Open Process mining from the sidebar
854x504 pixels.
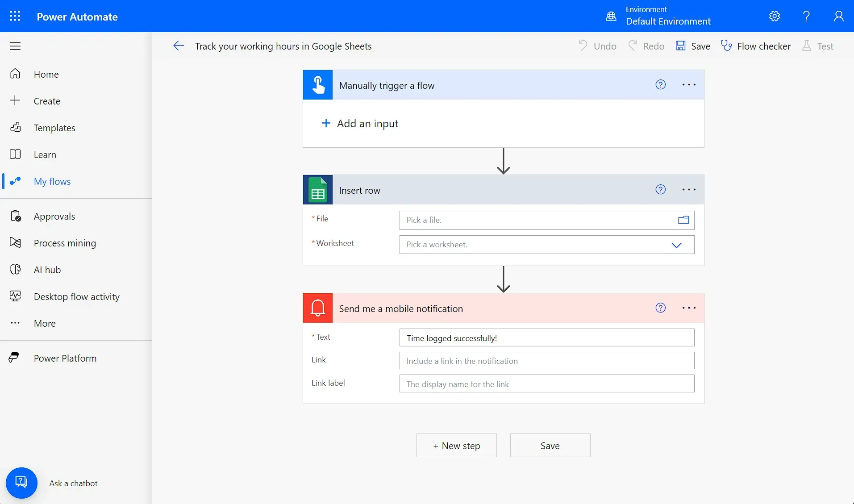pyautogui.click(x=65, y=242)
